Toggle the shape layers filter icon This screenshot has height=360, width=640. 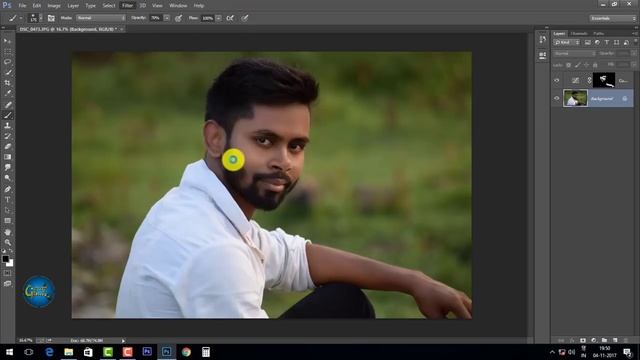coord(616,42)
